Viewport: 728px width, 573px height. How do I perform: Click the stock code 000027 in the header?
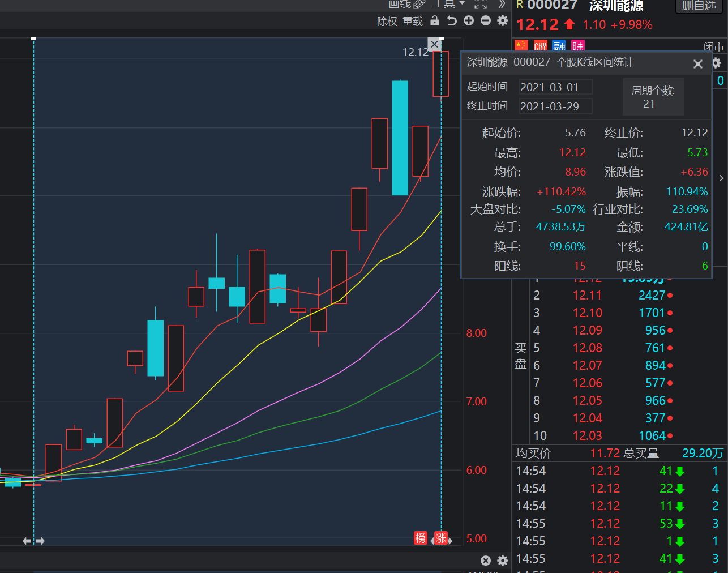552,5
